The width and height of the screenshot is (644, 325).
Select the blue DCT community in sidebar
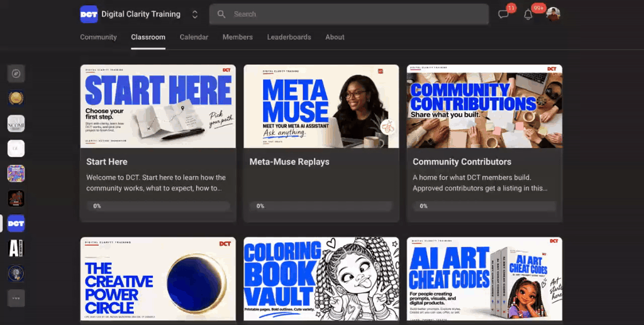[x=16, y=224]
